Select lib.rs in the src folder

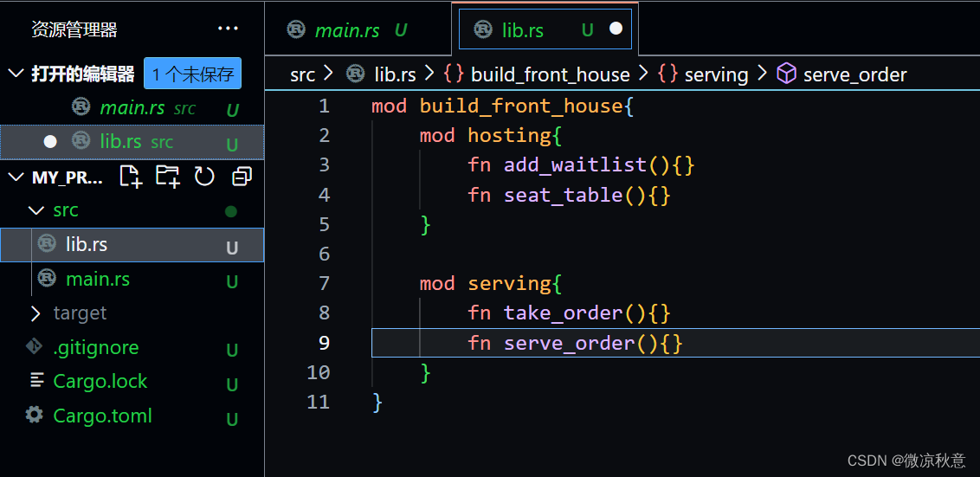[132, 244]
